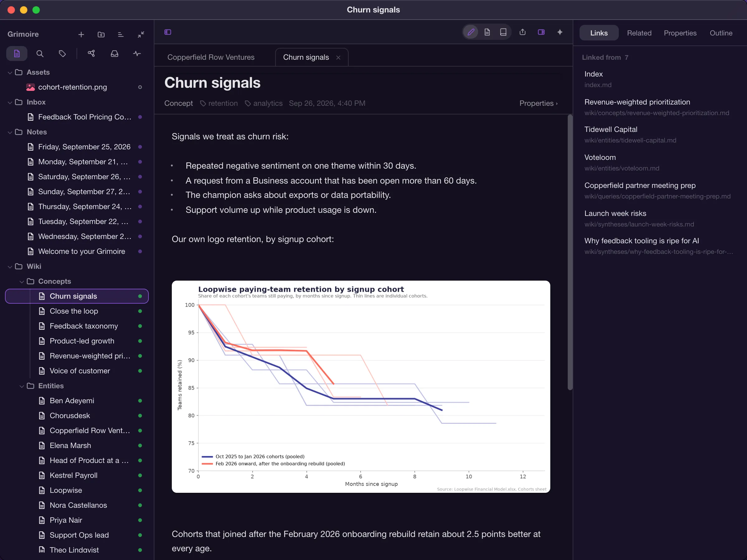Open the Outline panel tab
Screen dimensions: 747x560
tap(721, 33)
